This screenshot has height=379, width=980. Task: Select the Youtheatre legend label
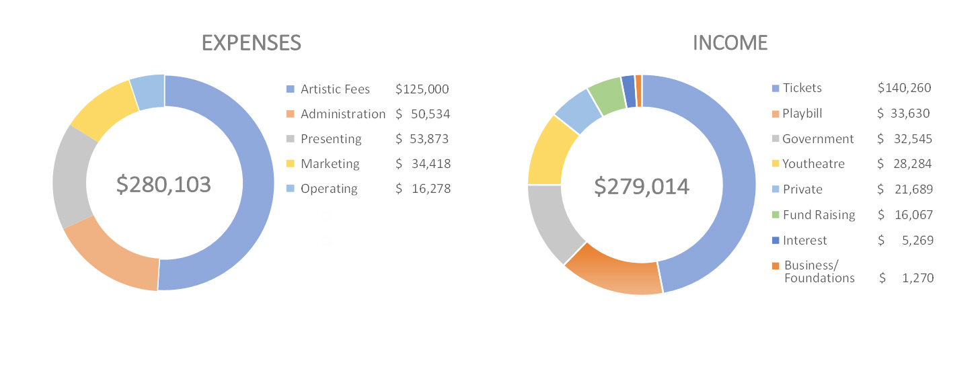coord(813,164)
